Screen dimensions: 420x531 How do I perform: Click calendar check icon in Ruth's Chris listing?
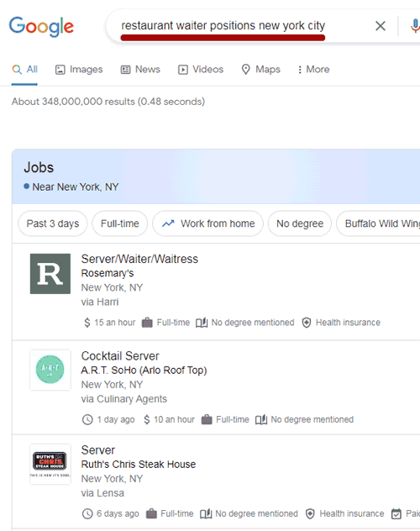(396, 513)
